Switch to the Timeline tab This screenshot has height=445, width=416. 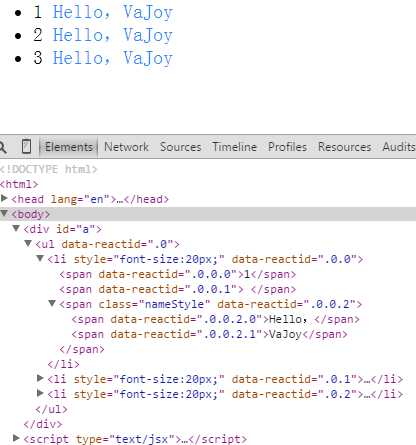pos(234,147)
